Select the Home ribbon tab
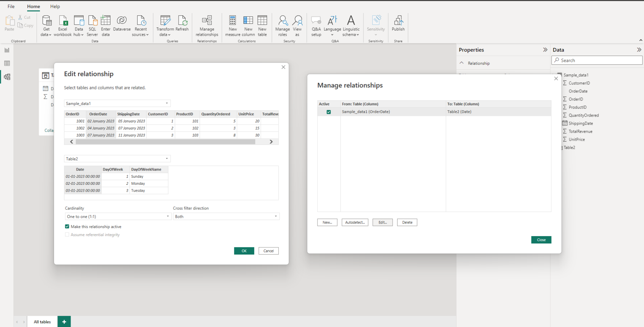This screenshot has width=644, height=327. [x=33, y=7]
